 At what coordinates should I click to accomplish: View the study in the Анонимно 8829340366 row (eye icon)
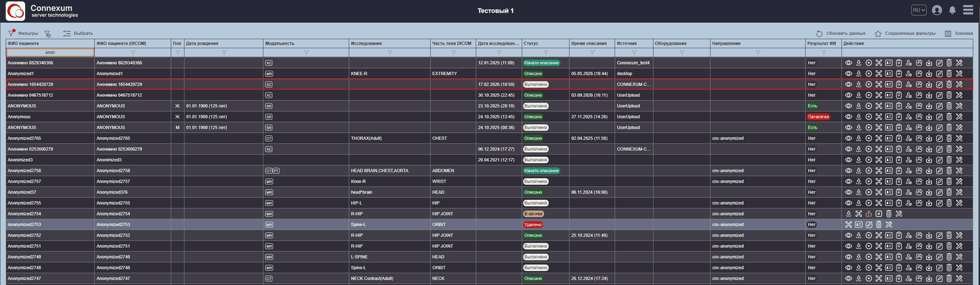(x=848, y=63)
